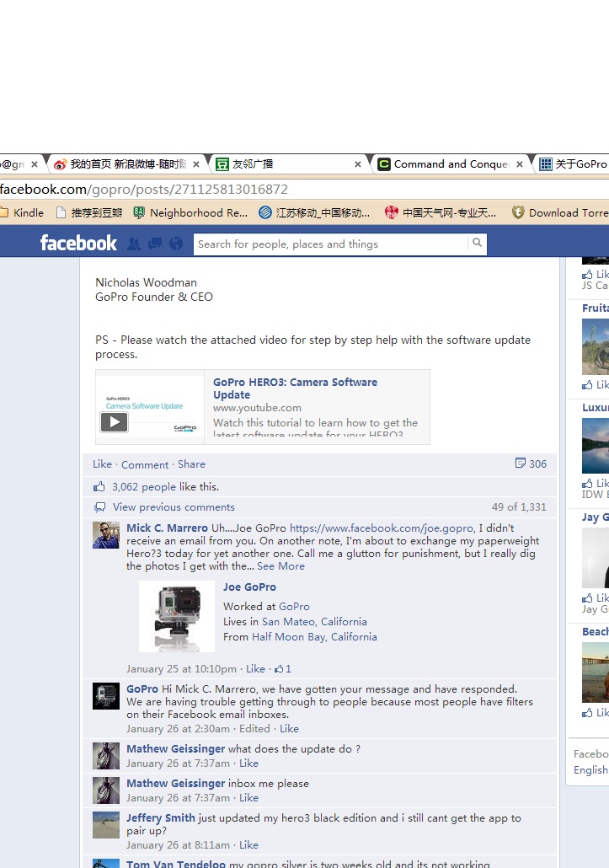The height and width of the screenshot is (868, 609).
Task: Like the GoPro post
Action: click(102, 463)
